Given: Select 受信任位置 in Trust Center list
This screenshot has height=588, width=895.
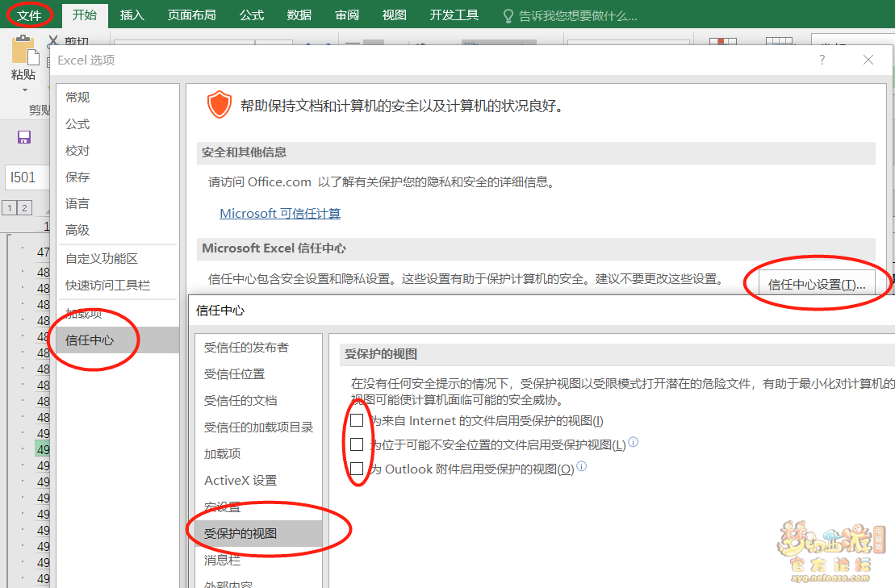Looking at the screenshot, I should click(258, 374).
